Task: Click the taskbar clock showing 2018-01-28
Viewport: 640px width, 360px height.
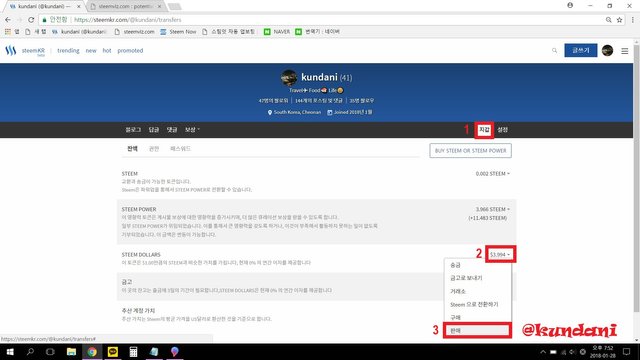Action: click(602, 352)
